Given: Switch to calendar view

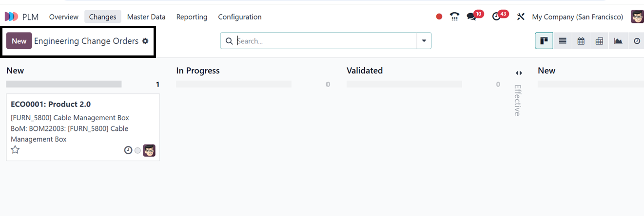Looking at the screenshot, I should [x=581, y=41].
